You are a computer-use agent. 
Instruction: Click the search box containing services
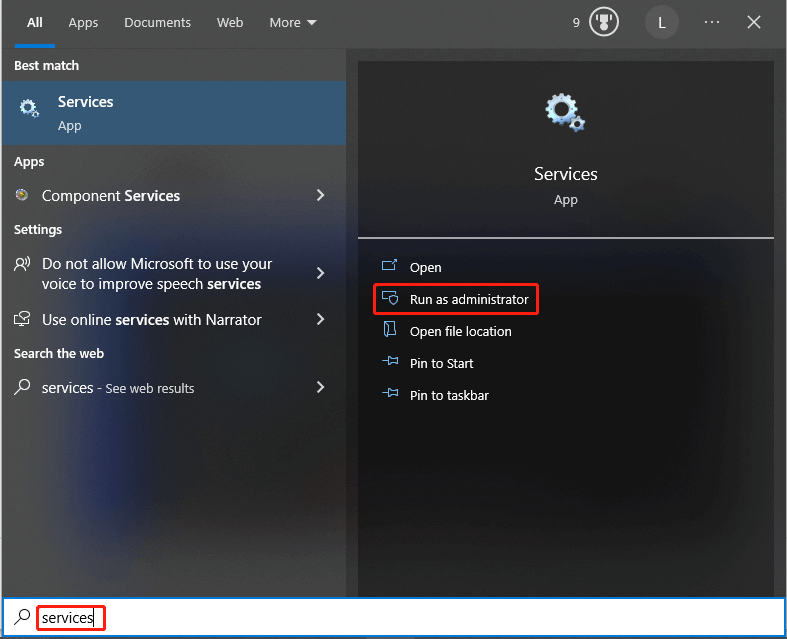394,617
